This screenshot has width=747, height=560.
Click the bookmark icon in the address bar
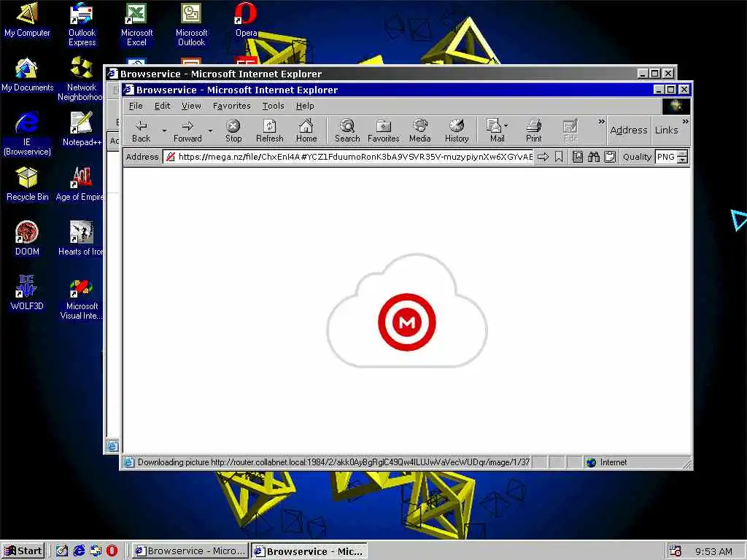coord(559,157)
